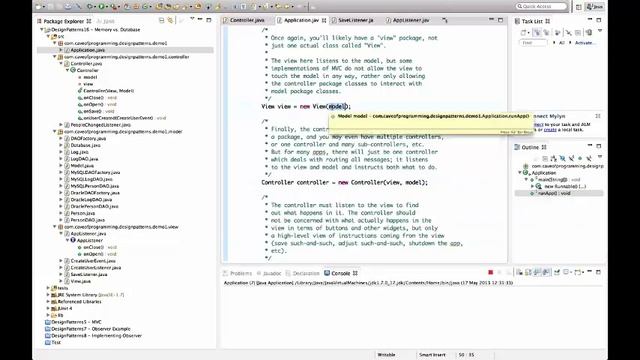The height and width of the screenshot is (360, 640).
Task: Collapse the demo1.view package
Action: coord(55,227)
